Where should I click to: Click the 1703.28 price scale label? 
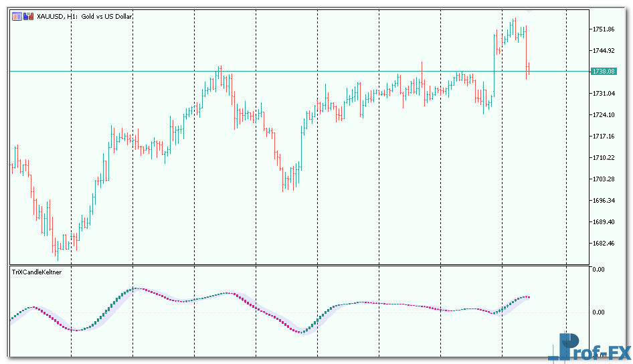(604, 179)
